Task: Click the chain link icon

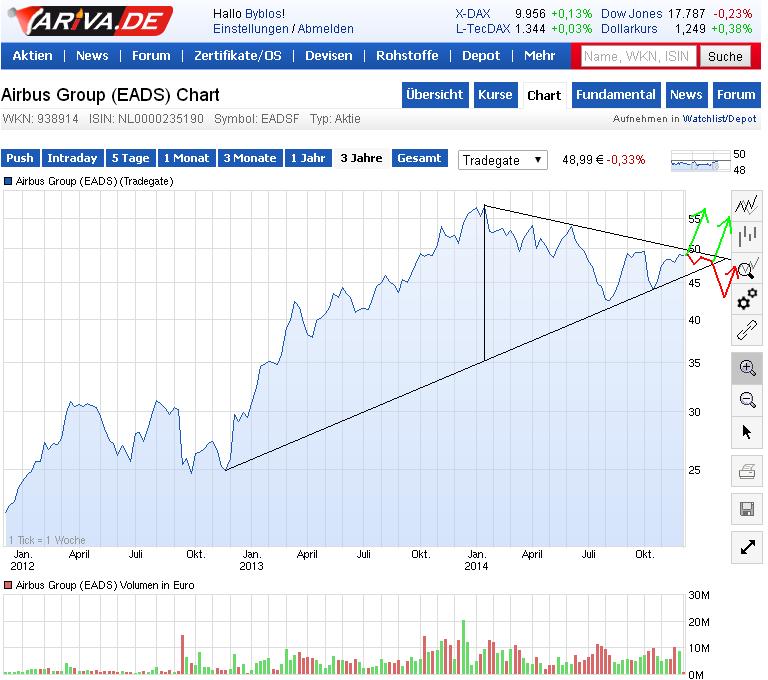Action: tap(747, 329)
